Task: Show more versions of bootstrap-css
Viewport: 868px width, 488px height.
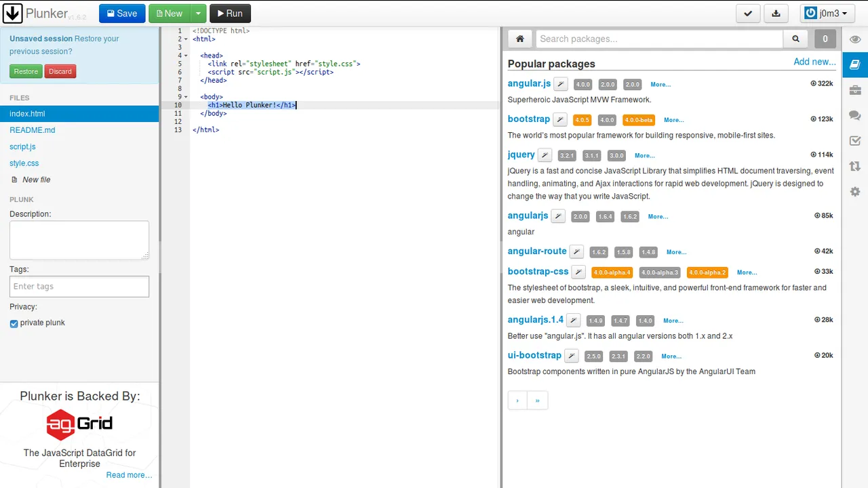Action: tap(747, 272)
